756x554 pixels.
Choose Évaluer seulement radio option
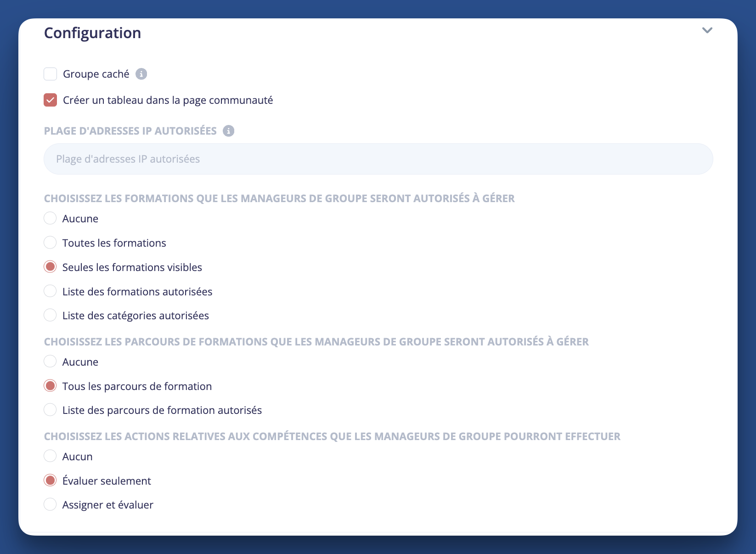pos(50,481)
